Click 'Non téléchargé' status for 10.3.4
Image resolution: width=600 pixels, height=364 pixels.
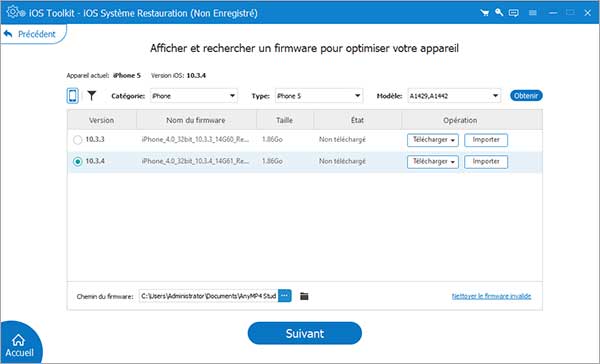342,161
